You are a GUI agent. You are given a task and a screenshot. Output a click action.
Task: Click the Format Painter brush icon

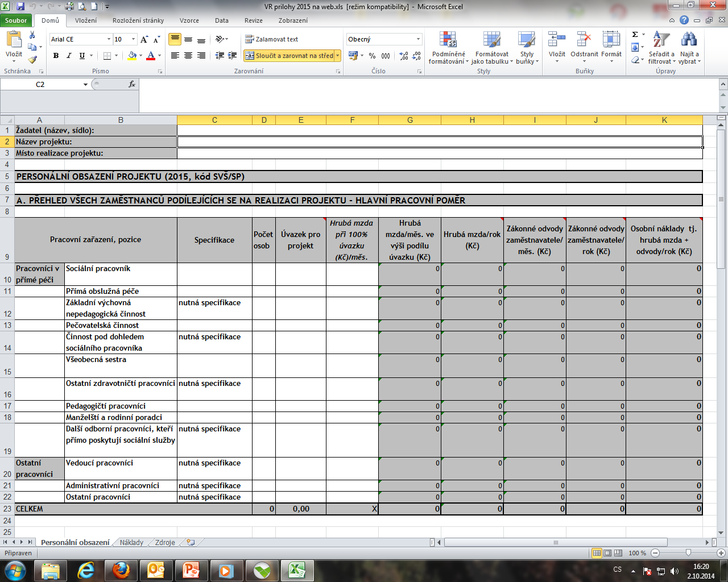pos(32,59)
